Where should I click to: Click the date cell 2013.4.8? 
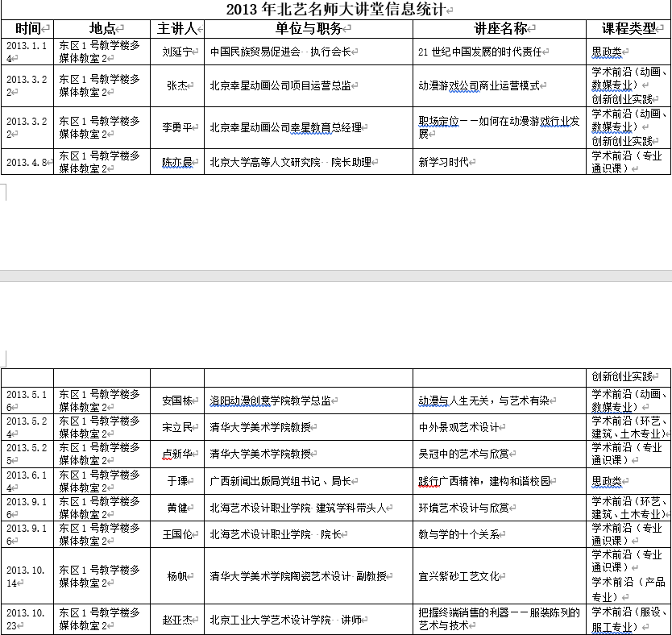(27, 162)
